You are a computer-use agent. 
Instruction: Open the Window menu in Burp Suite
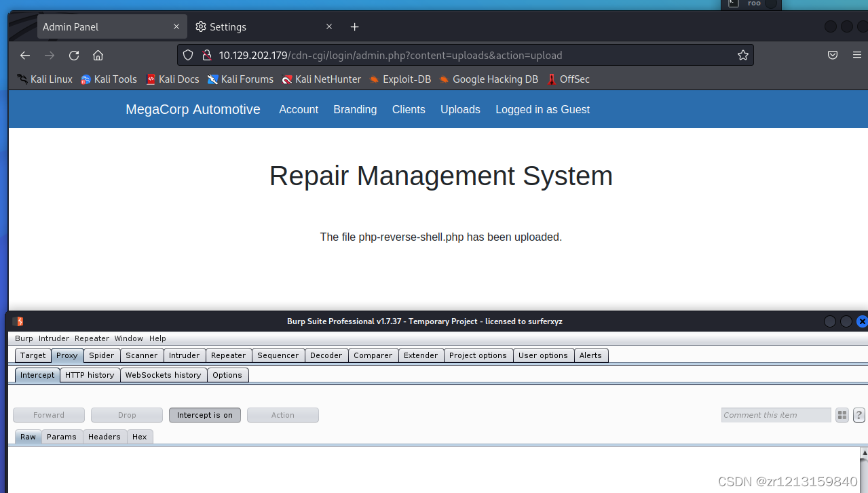click(x=128, y=338)
